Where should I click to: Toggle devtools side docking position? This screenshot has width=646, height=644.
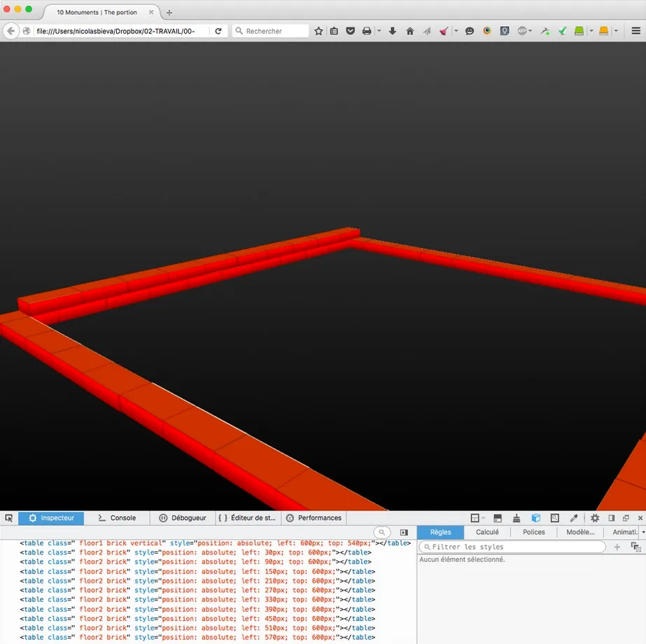(x=611, y=518)
